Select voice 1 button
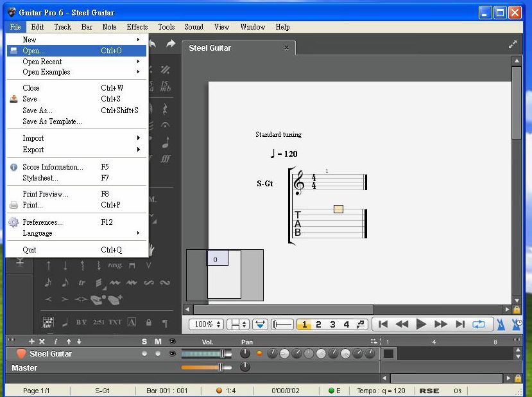This screenshot has height=397, width=532. pyautogui.click(x=304, y=324)
